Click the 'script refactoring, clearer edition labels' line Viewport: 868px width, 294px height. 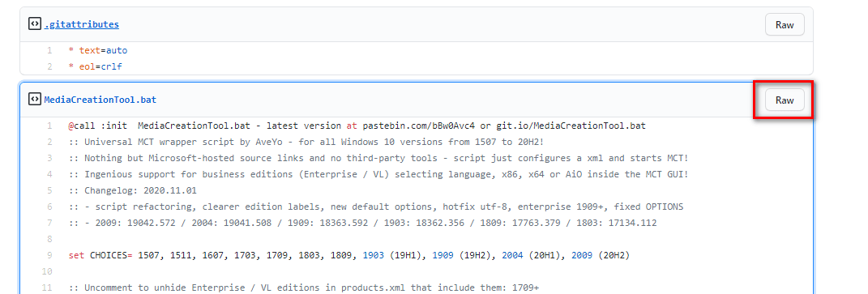pyautogui.click(x=376, y=207)
